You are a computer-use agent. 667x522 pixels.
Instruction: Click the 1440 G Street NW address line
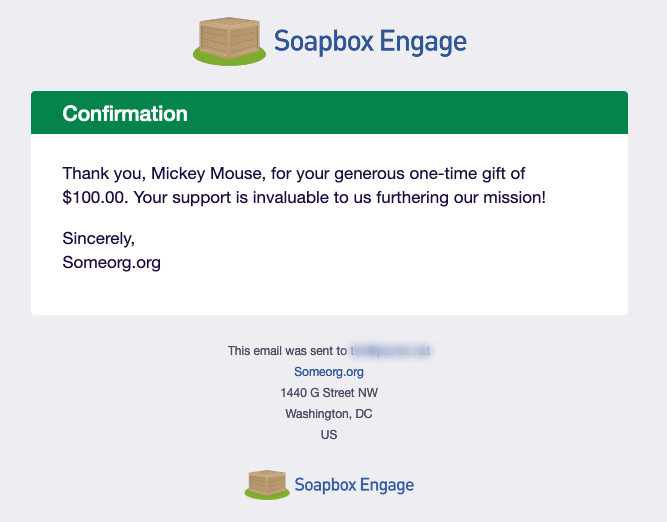(x=329, y=393)
